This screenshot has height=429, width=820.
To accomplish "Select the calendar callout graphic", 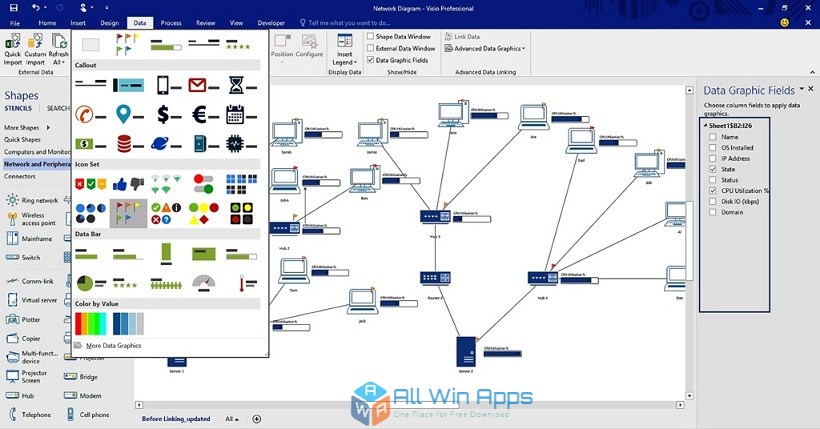I will tap(242, 114).
